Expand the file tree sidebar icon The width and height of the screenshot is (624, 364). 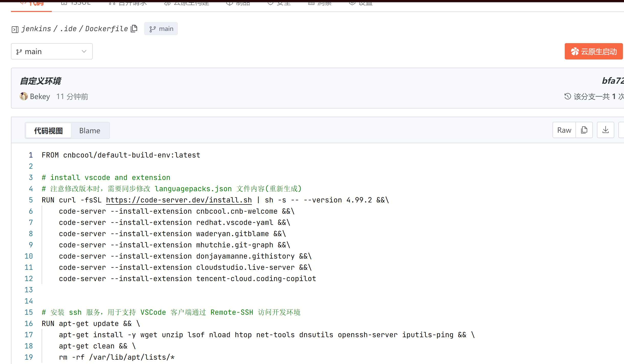15,30
